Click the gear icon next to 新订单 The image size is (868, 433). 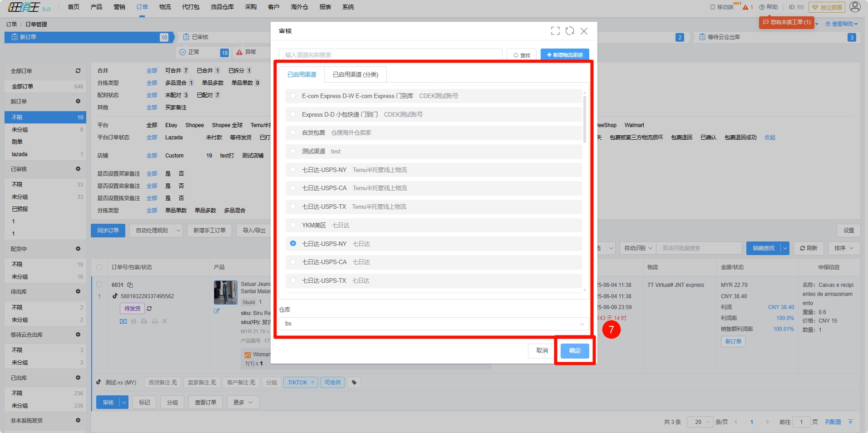78,101
